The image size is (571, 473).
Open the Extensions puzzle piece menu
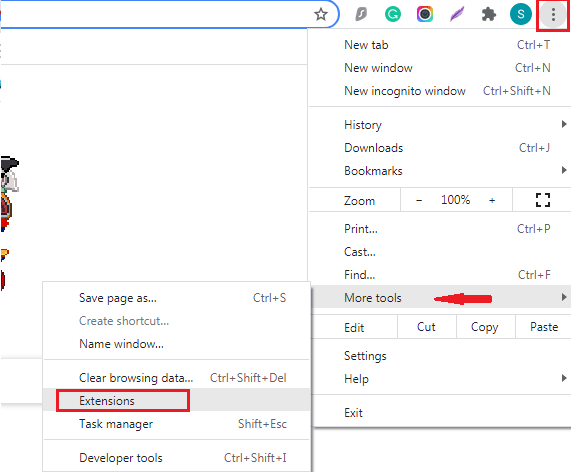(489, 15)
